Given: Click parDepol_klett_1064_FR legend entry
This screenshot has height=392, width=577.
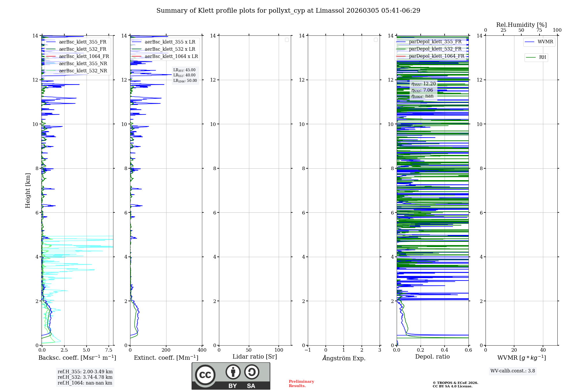Looking at the screenshot, I should tap(436, 56).
